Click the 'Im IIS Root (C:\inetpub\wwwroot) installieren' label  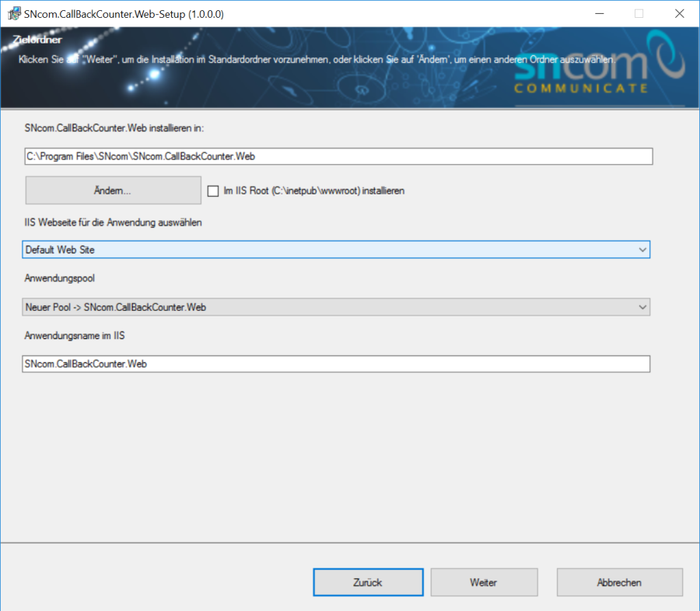click(313, 190)
